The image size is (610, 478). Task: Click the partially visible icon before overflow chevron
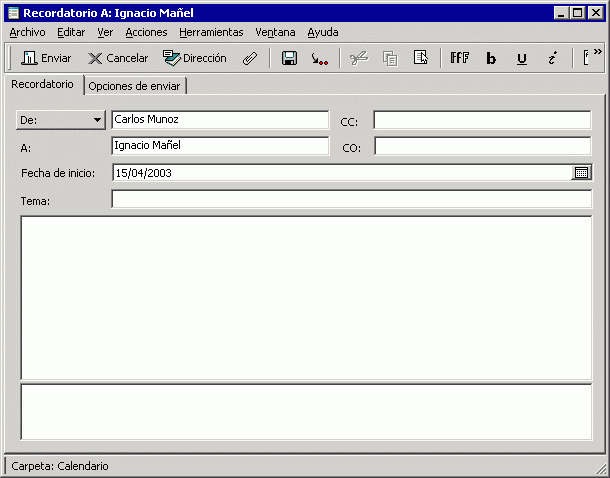pyautogui.click(x=585, y=58)
